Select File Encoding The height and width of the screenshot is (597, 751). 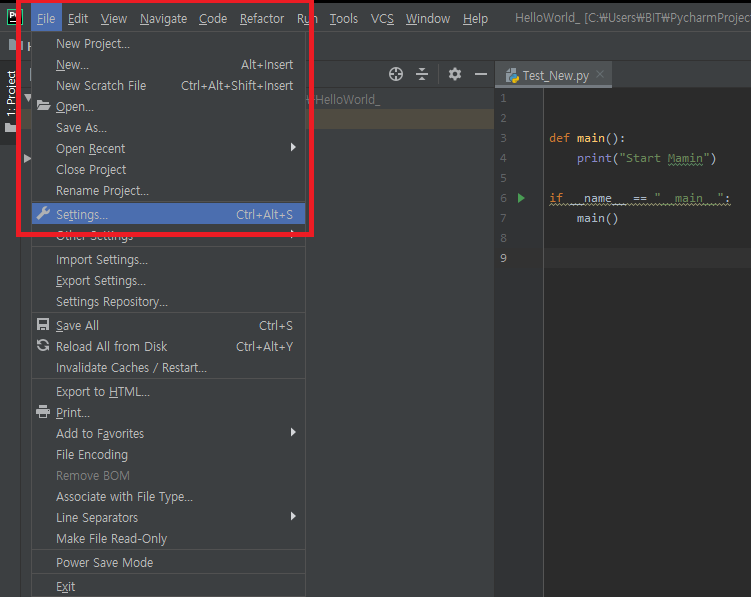coord(168,455)
